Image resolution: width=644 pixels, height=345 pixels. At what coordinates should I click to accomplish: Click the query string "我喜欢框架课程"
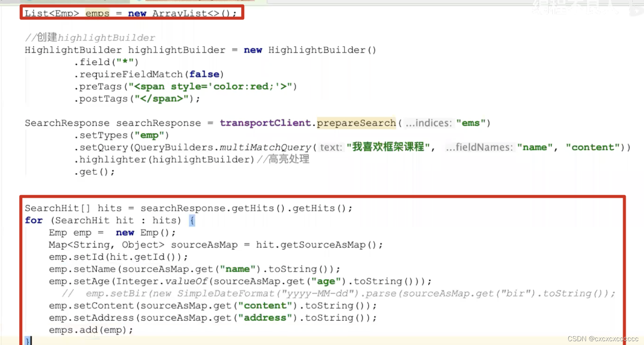pos(388,147)
